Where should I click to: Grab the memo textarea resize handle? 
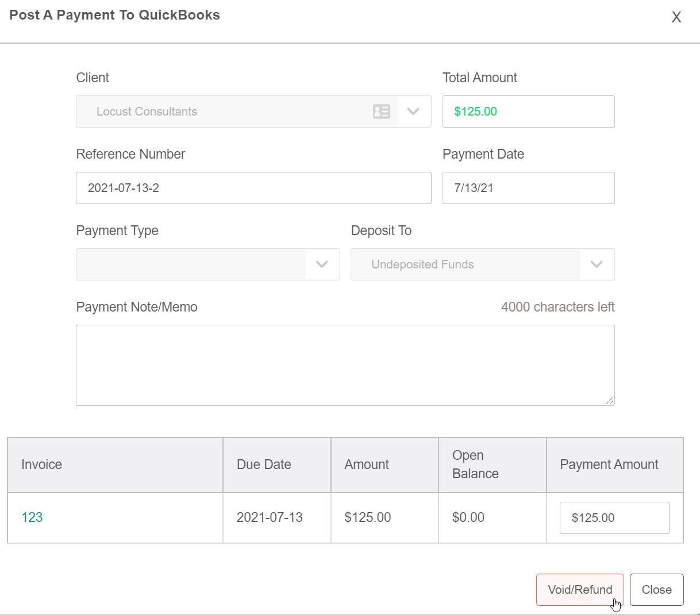point(610,401)
